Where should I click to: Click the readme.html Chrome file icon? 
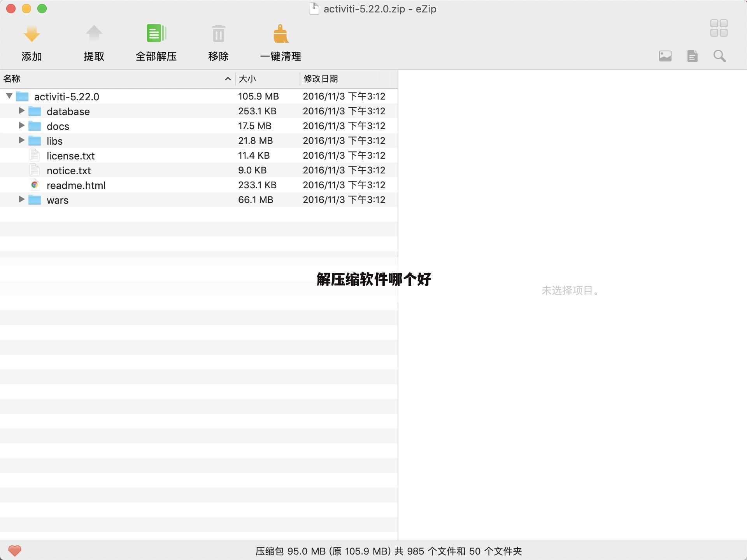click(35, 185)
